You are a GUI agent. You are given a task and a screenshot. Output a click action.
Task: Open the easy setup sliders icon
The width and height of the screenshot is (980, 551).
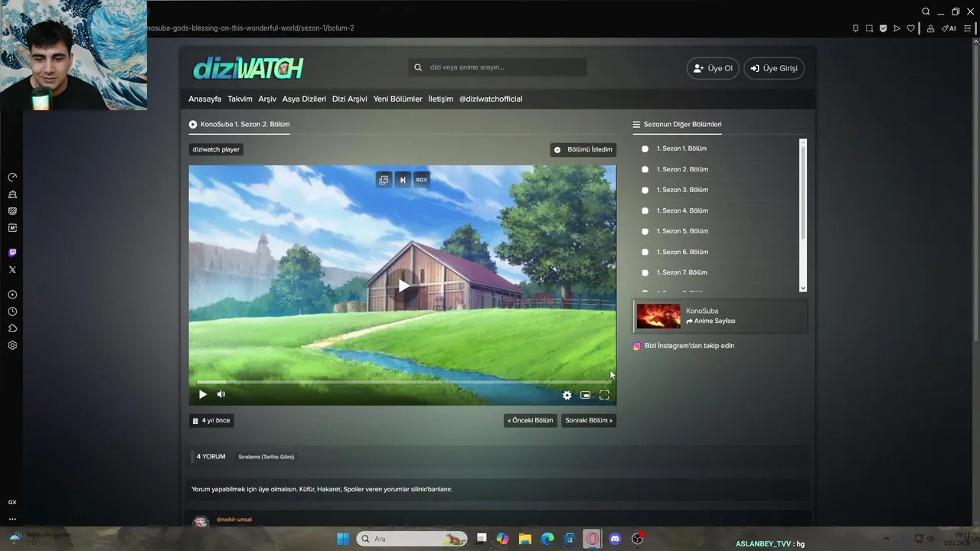(967, 28)
